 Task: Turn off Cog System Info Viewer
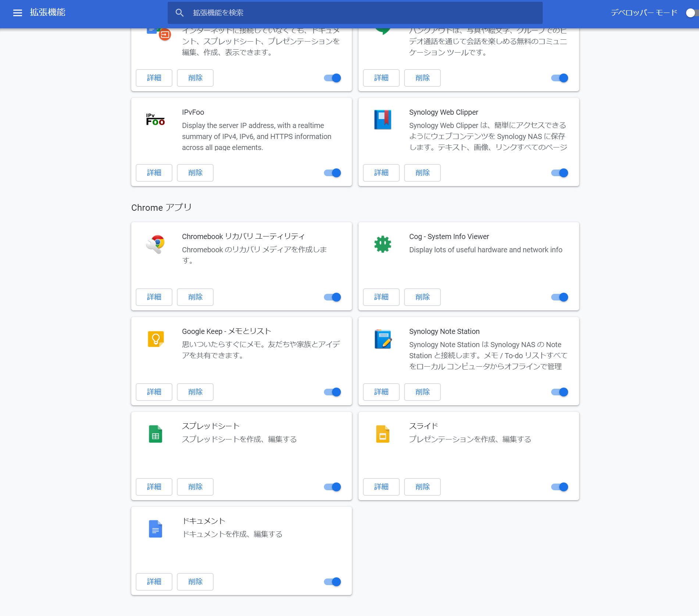coord(560,297)
